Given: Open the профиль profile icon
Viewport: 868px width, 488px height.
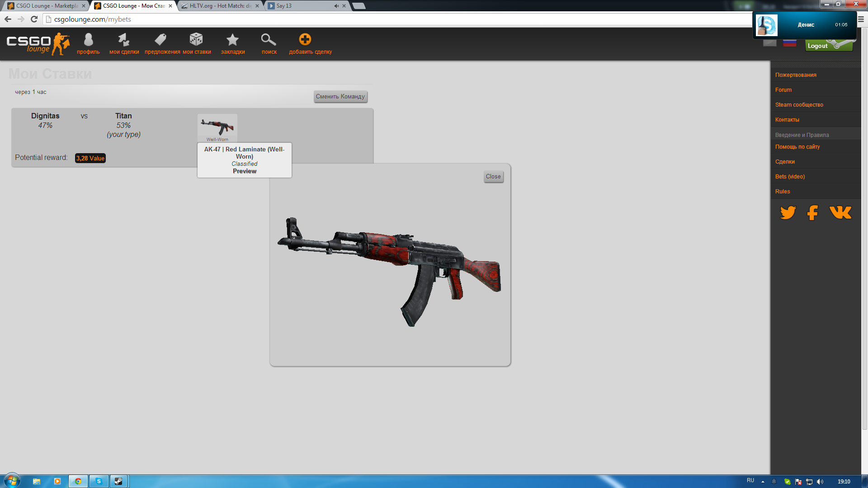Looking at the screenshot, I should pyautogui.click(x=88, y=44).
